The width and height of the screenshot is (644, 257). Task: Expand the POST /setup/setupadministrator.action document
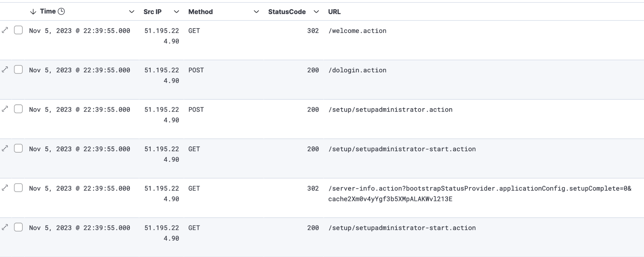tap(5, 109)
